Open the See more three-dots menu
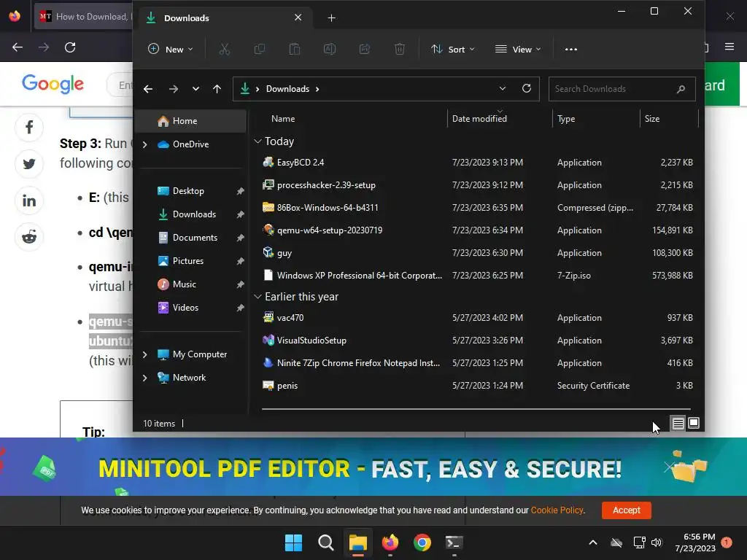 click(570, 49)
